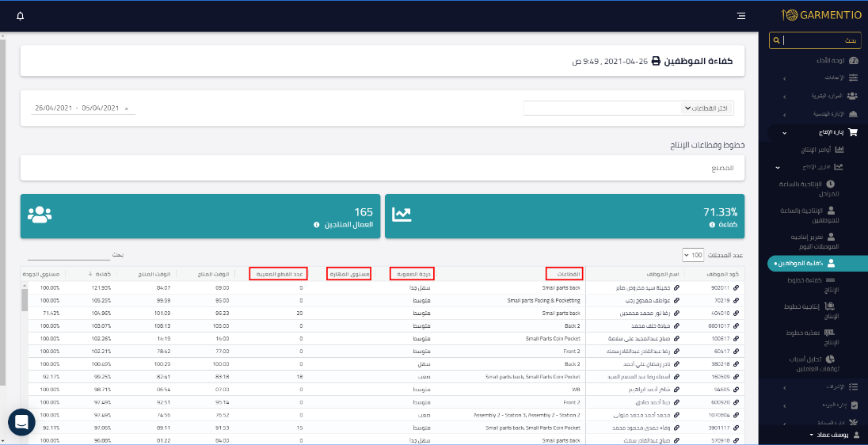Click the link icon beside code 404010
Screen dimensions: 868x445
(x=736, y=314)
